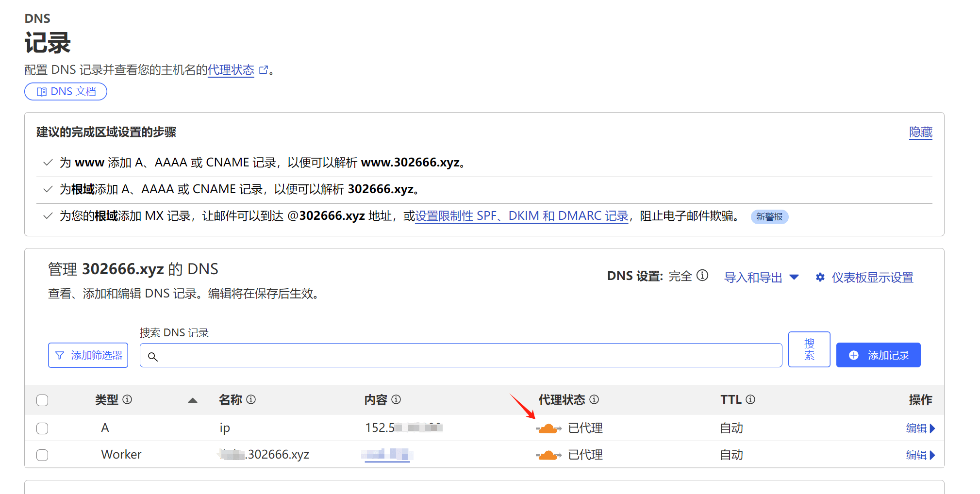Image resolution: width=980 pixels, height=494 pixels.
Task: Click info icon next to 内容 header
Action: pos(396,399)
